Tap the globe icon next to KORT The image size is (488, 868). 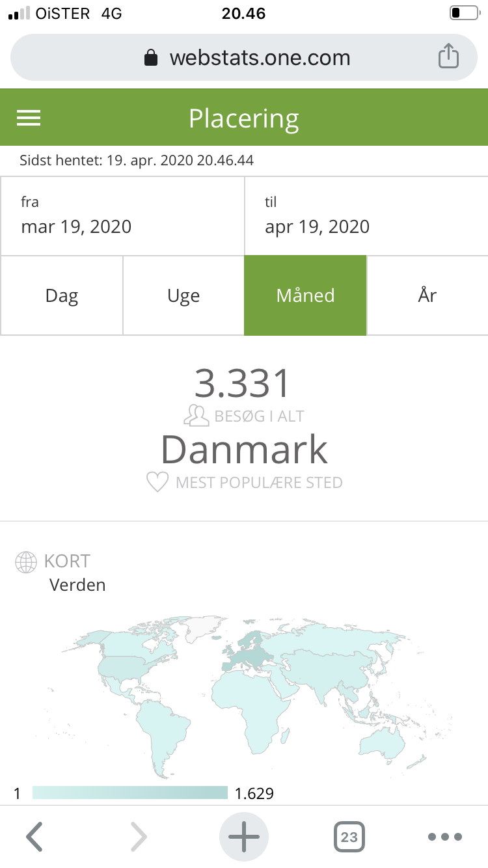pyautogui.click(x=26, y=562)
